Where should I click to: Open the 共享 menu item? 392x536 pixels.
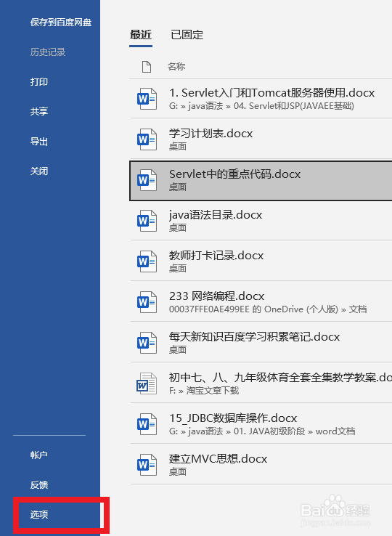click(x=39, y=111)
